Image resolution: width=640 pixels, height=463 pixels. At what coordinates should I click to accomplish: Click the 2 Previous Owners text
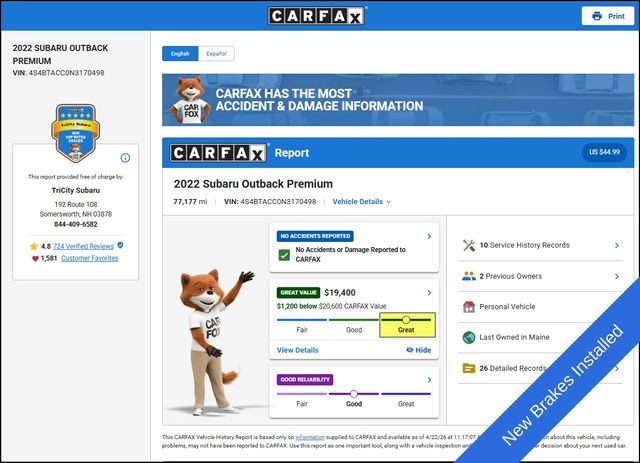pyautogui.click(x=511, y=276)
